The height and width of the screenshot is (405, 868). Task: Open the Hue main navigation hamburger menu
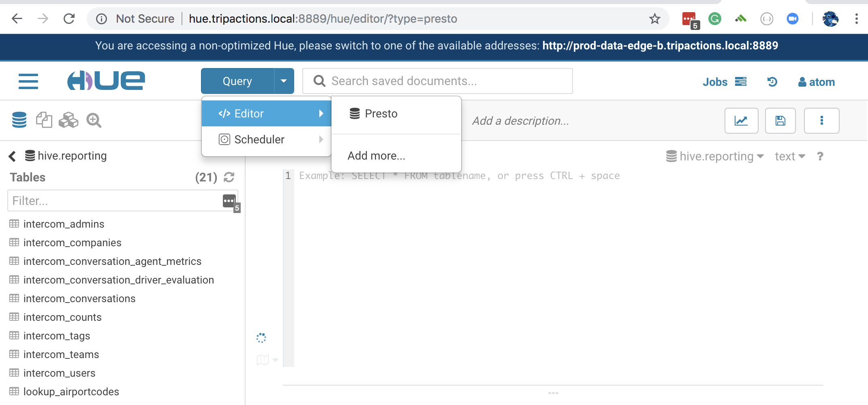[28, 81]
